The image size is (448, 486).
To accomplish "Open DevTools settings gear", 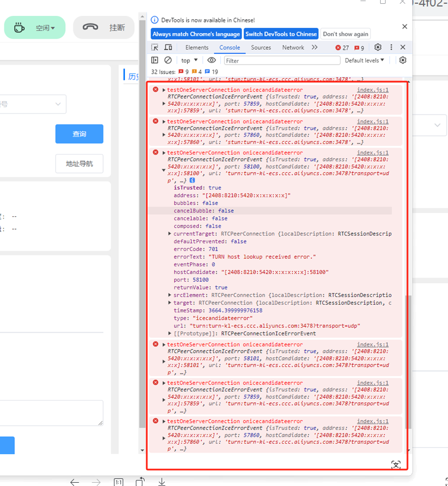I will tap(378, 47).
